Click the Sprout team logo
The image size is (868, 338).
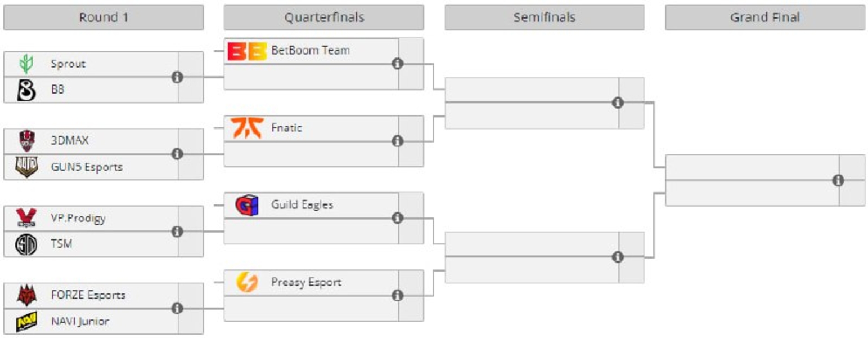26,64
